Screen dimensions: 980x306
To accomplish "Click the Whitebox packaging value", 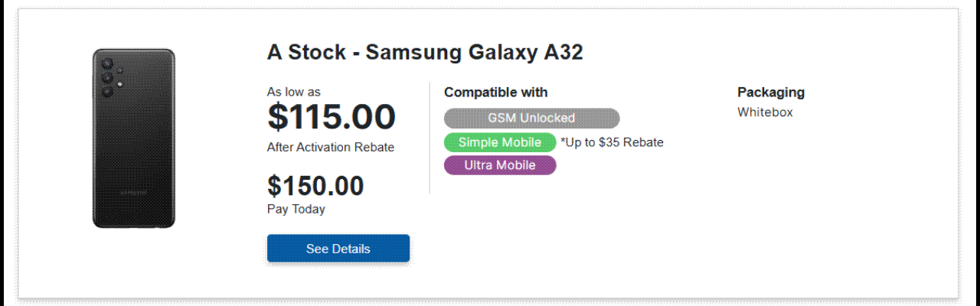I will (x=765, y=112).
